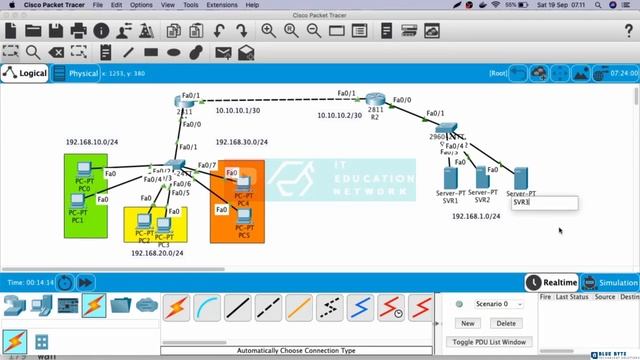Redo action with arrow icon
This screenshot has height=360, width=640.
(x=242, y=31)
